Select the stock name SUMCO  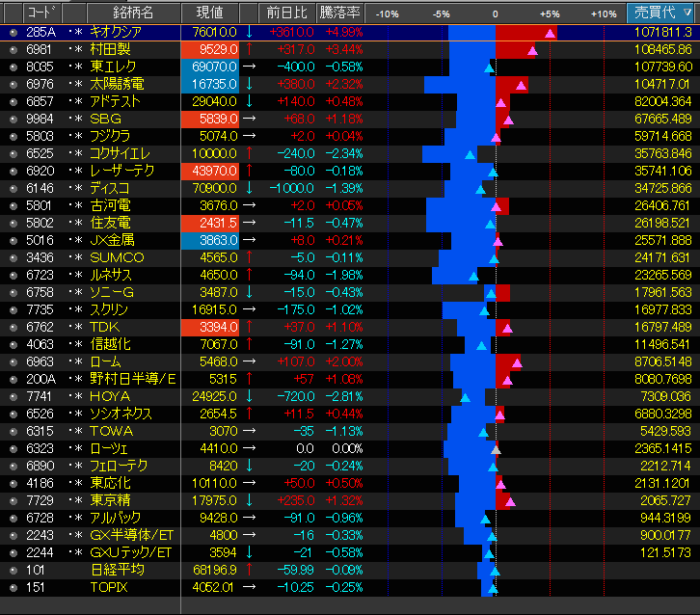tap(117, 257)
